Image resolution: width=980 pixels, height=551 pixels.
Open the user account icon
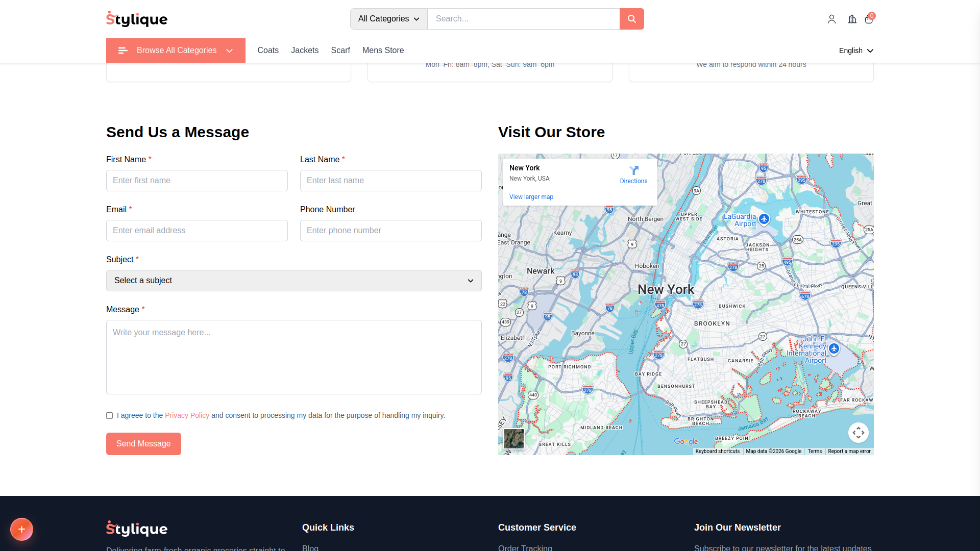[831, 19]
